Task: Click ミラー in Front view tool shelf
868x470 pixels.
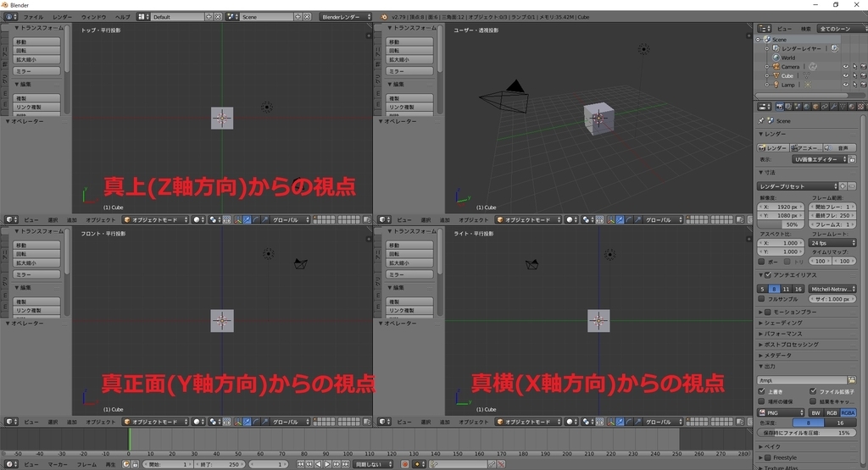Action: pyautogui.click(x=36, y=274)
